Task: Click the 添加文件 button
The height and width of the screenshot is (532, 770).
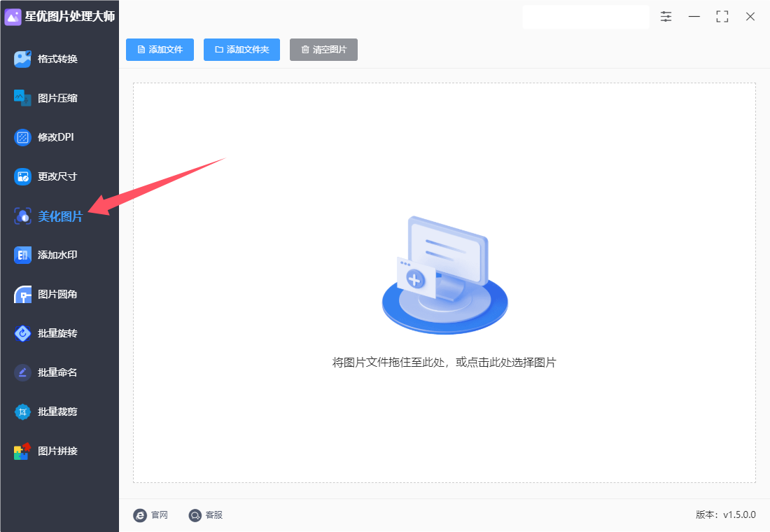Action: pos(160,50)
